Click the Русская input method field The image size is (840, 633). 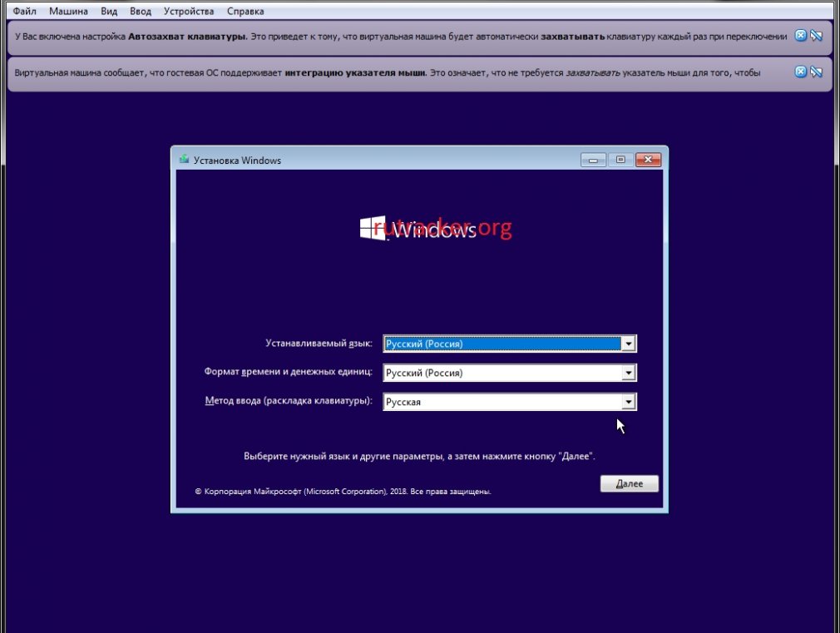click(x=510, y=402)
